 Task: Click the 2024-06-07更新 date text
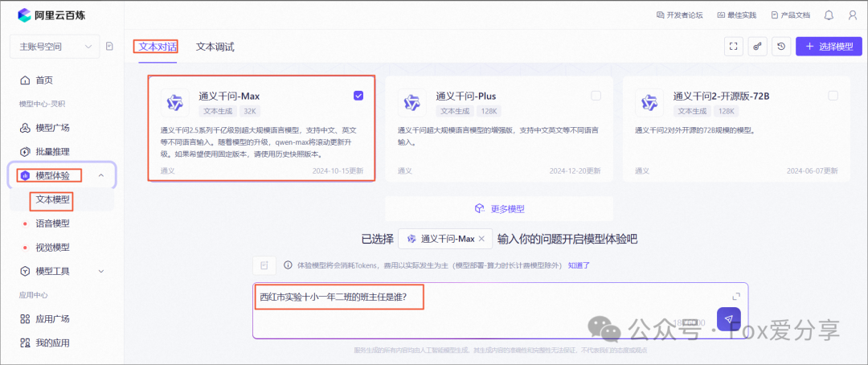coord(812,170)
